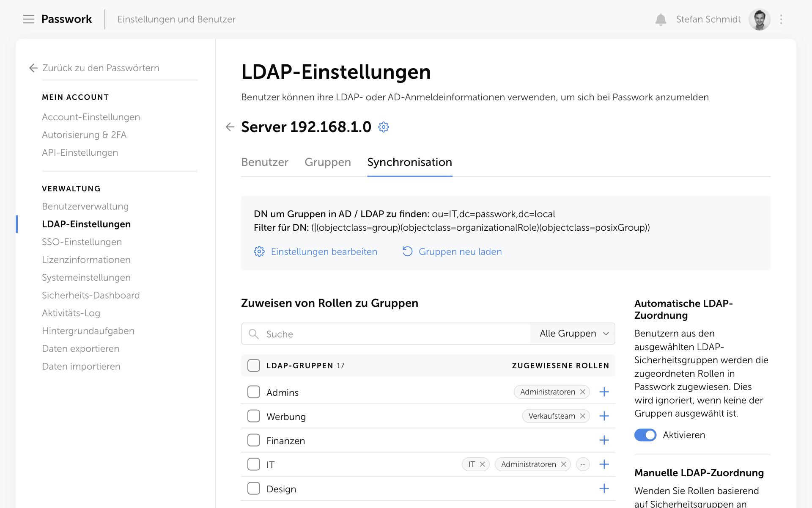This screenshot has width=812, height=508.
Task: Click Zurück zu den Passwörtern link
Action: coord(101,68)
